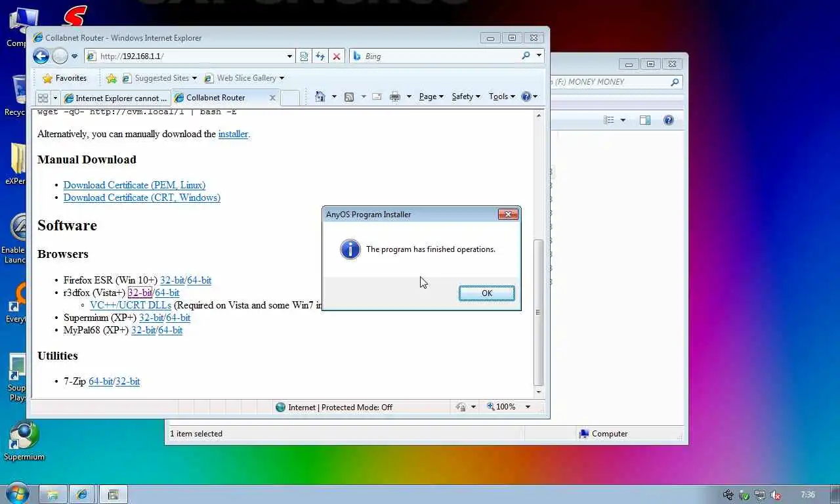This screenshot has width=840, height=504.
Task: Click Download Certificate (PEM, Linux) link
Action: [x=135, y=185]
